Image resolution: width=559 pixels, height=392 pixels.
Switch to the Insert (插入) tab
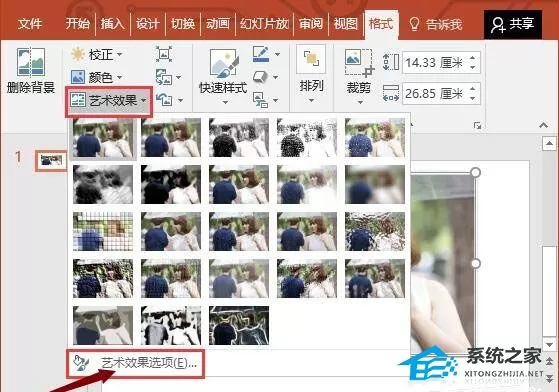coord(112,24)
